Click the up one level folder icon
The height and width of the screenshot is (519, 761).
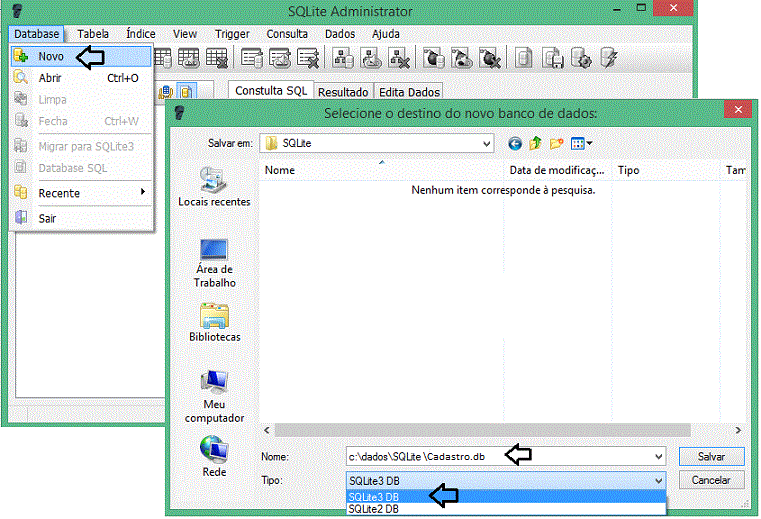(535, 143)
